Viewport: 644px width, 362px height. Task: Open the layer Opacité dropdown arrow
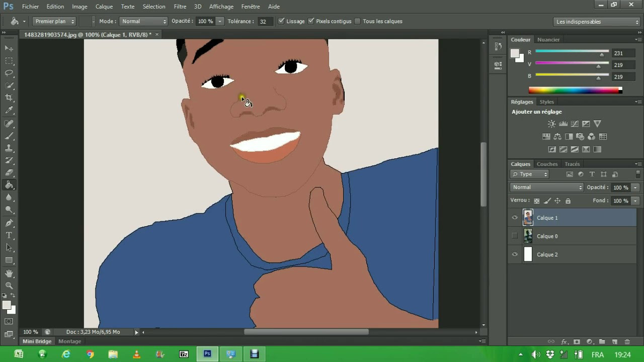point(635,187)
